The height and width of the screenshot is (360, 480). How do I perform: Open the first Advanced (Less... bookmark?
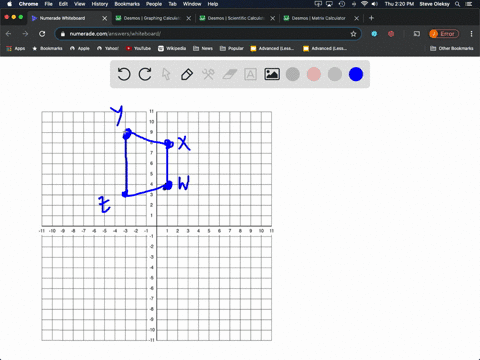272,48
